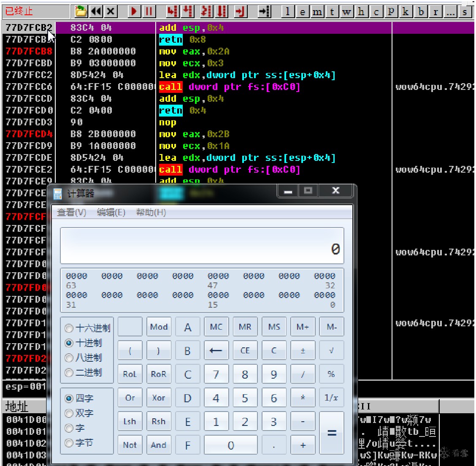Open Patches window with p button
Viewport: 476px width, 466px height.
point(391,11)
